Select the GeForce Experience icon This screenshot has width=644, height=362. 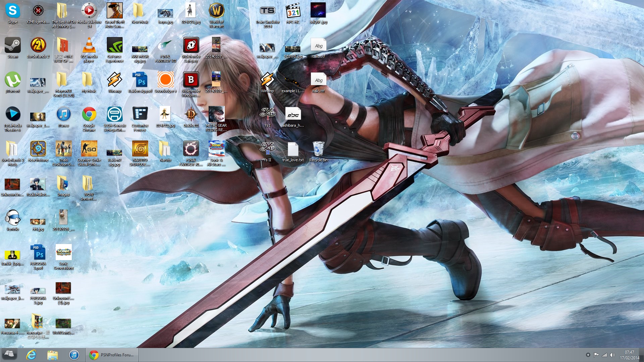[114, 46]
